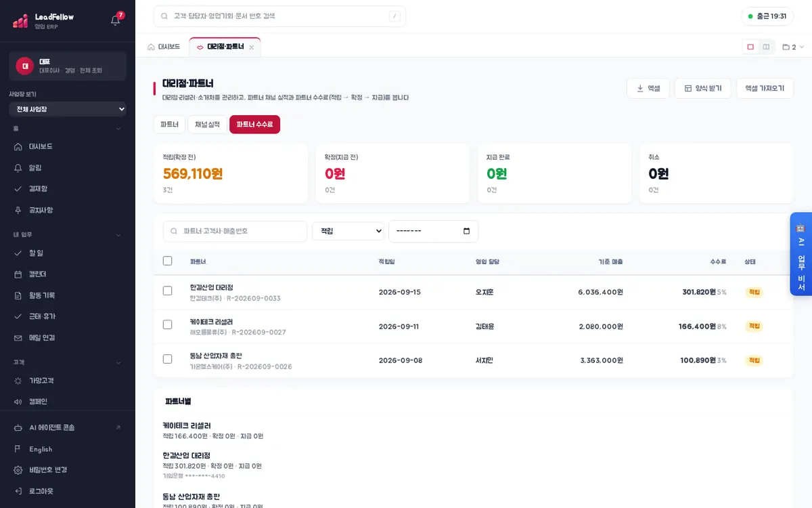Switch to the 대시보드 tab
Image resolution: width=812 pixels, height=508 pixels.
coord(164,47)
